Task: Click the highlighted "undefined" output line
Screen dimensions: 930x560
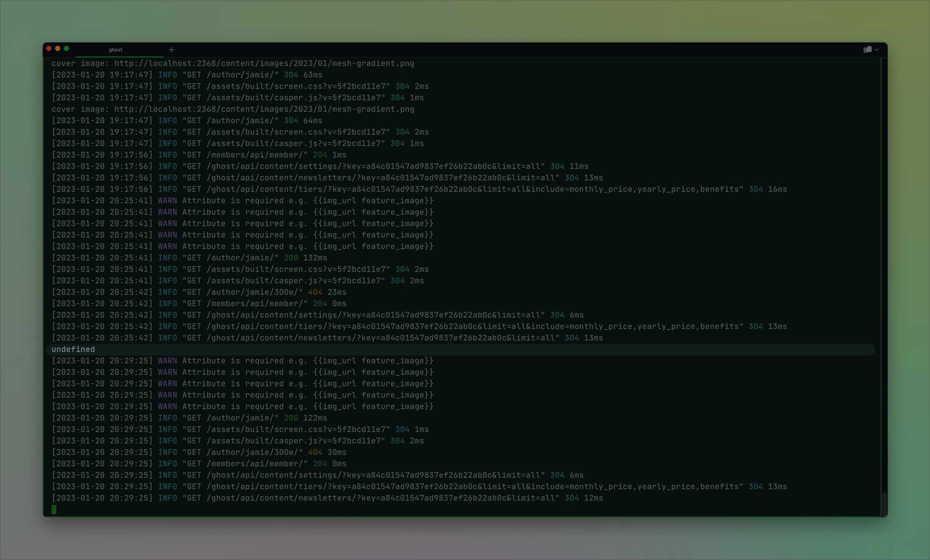Action: click(x=460, y=349)
